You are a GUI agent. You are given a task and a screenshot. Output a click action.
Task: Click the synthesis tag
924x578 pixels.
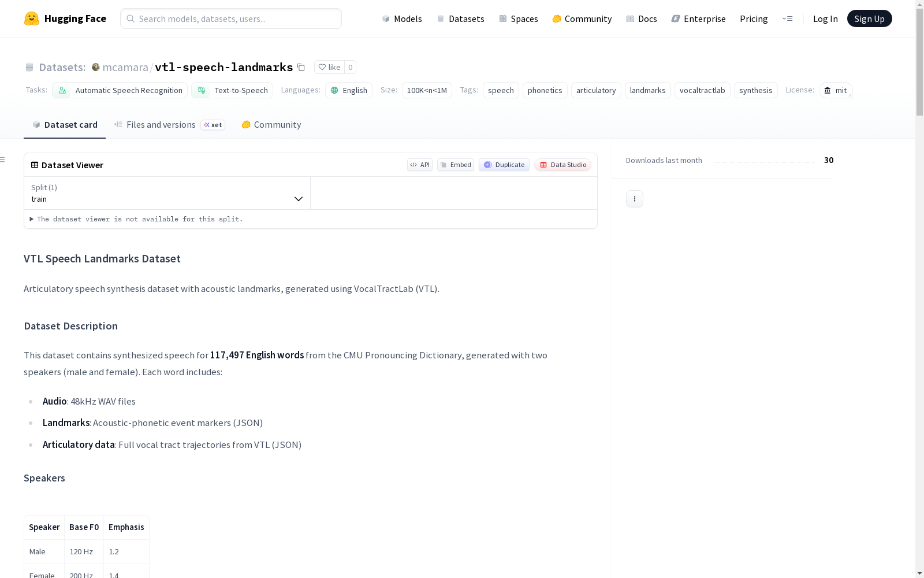click(x=755, y=90)
